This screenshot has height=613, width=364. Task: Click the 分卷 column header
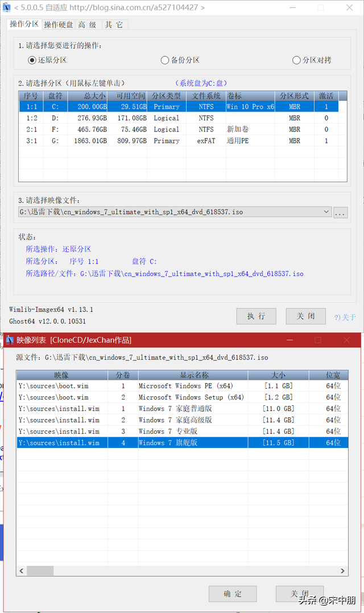tap(123, 375)
